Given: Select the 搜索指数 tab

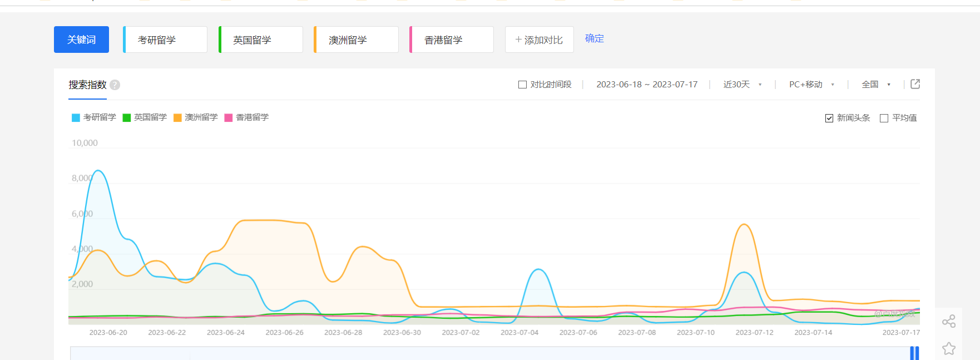Looking at the screenshot, I should tap(87, 85).
